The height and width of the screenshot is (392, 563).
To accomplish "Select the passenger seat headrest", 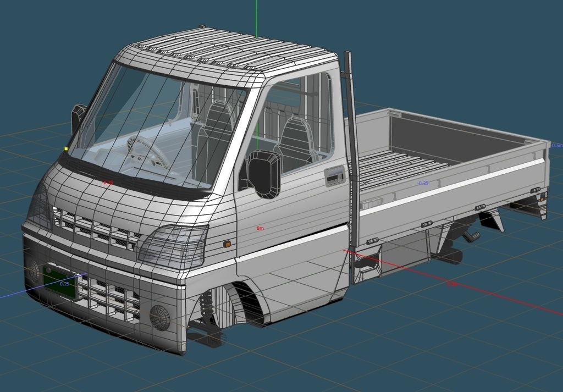I will [297, 130].
